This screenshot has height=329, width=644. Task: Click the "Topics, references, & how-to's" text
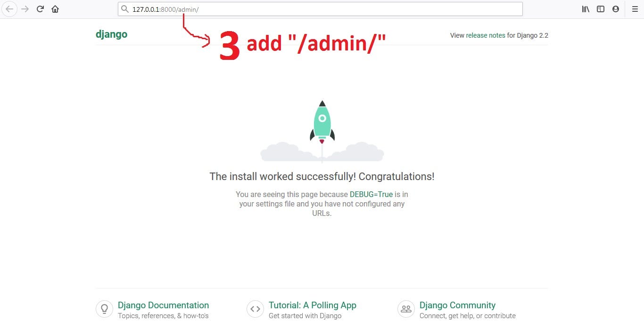coord(163,316)
